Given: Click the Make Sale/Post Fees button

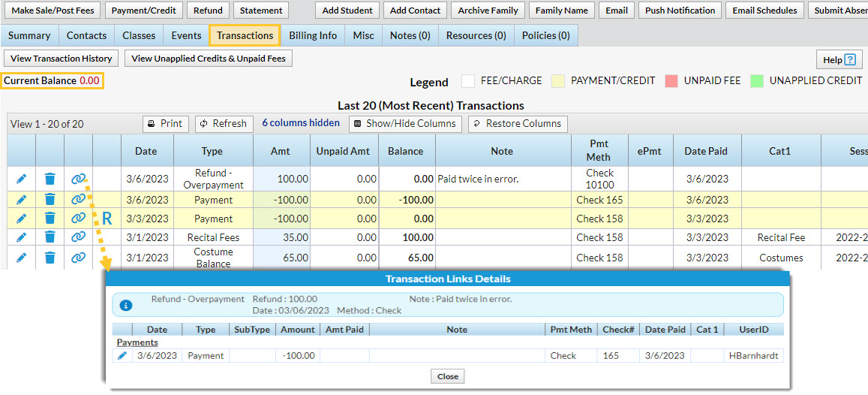Looking at the screenshot, I should pyautogui.click(x=51, y=11).
